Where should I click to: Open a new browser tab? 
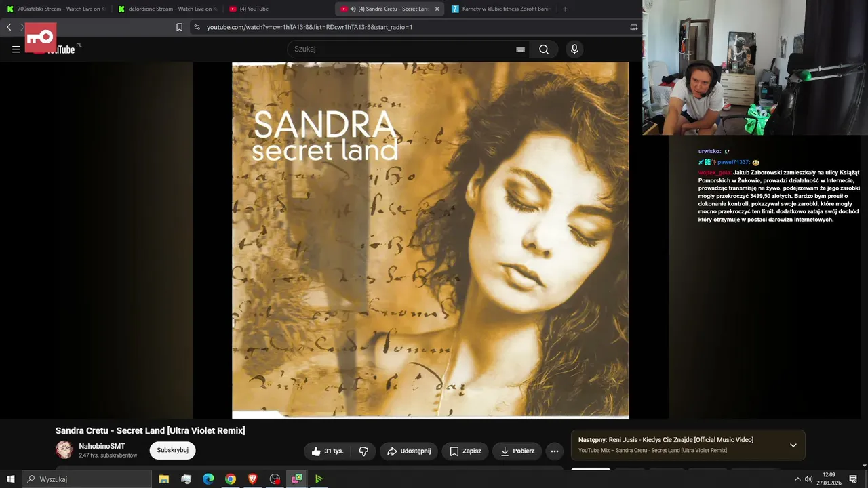[x=565, y=9]
